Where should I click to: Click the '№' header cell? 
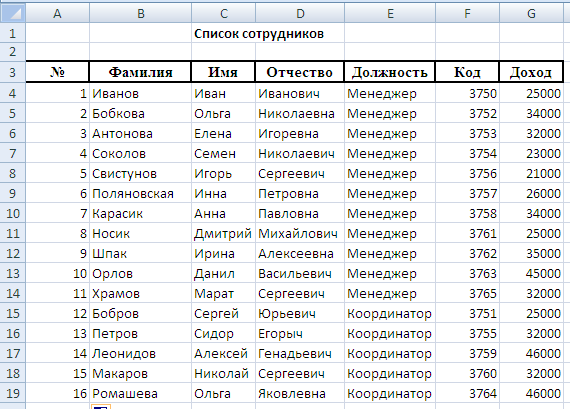(57, 72)
